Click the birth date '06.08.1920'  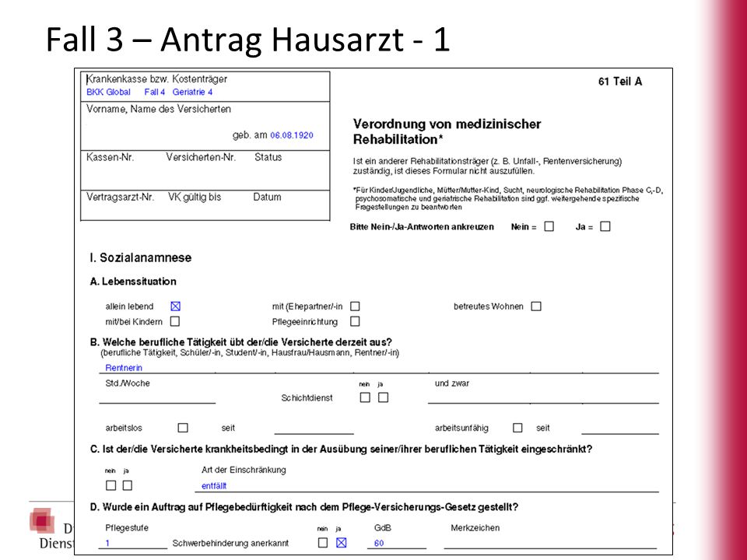pos(292,135)
